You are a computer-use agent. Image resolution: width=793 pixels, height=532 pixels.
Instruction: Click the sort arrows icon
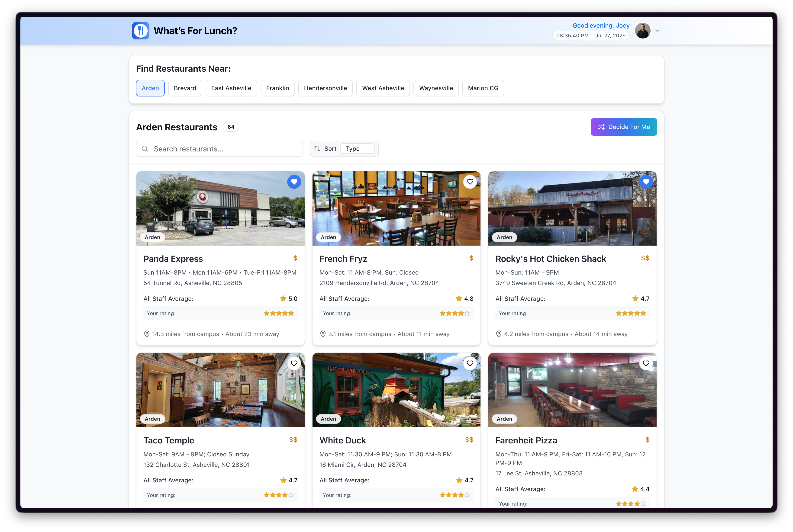click(x=317, y=149)
